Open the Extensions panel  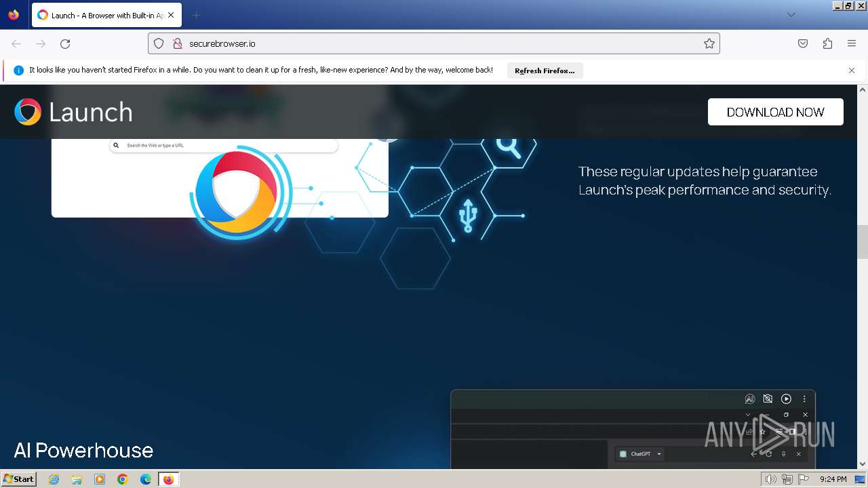[827, 43]
